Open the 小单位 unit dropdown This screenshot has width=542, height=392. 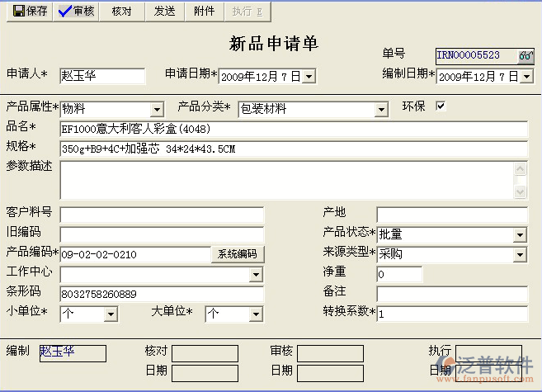click(x=111, y=314)
